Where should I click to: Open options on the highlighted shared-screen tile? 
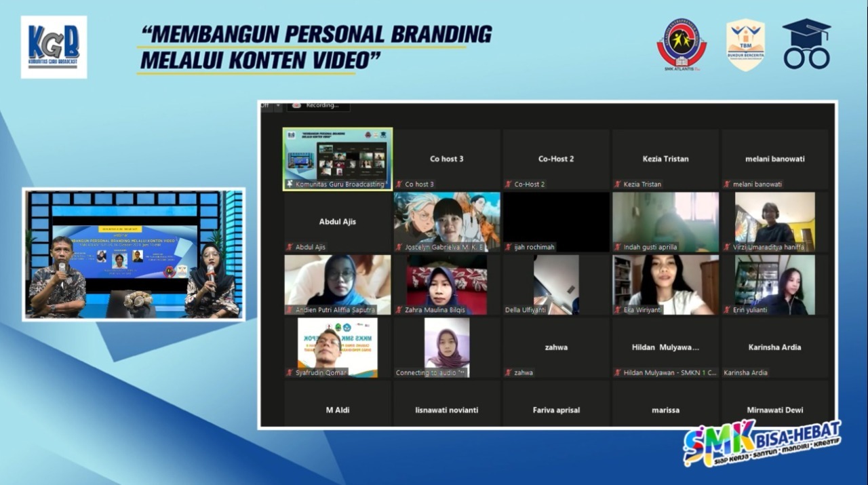click(x=337, y=157)
